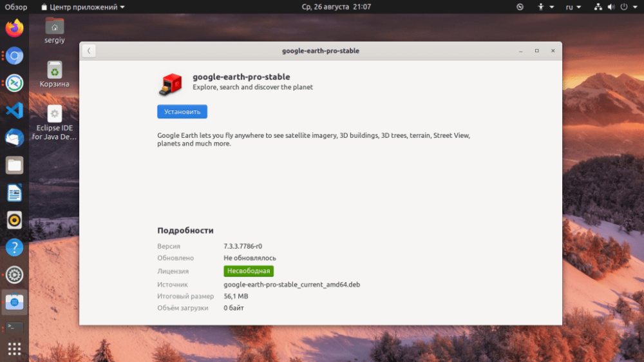This screenshot has width=644, height=362.
Task: Expand the system menu arrow
Action: click(635, 7)
